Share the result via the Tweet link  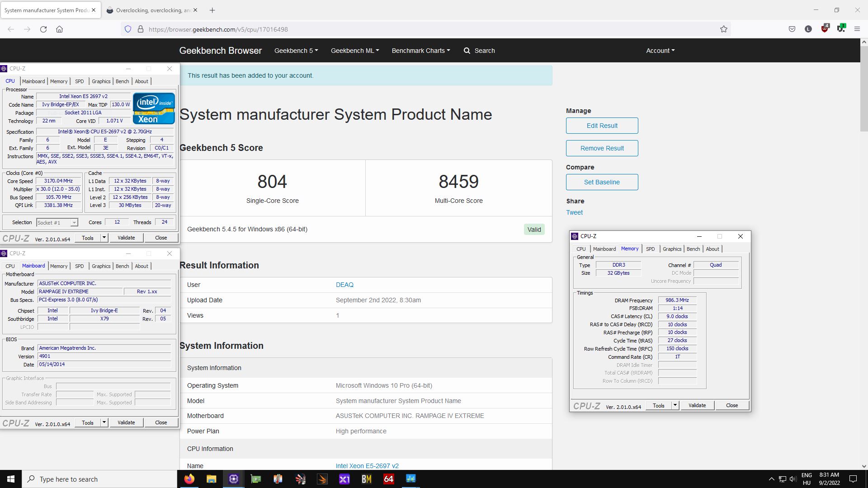click(x=574, y=212)
